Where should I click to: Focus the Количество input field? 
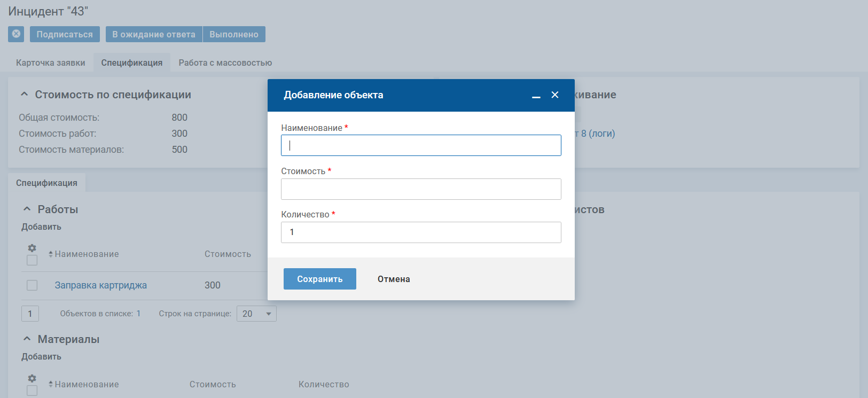421,232
